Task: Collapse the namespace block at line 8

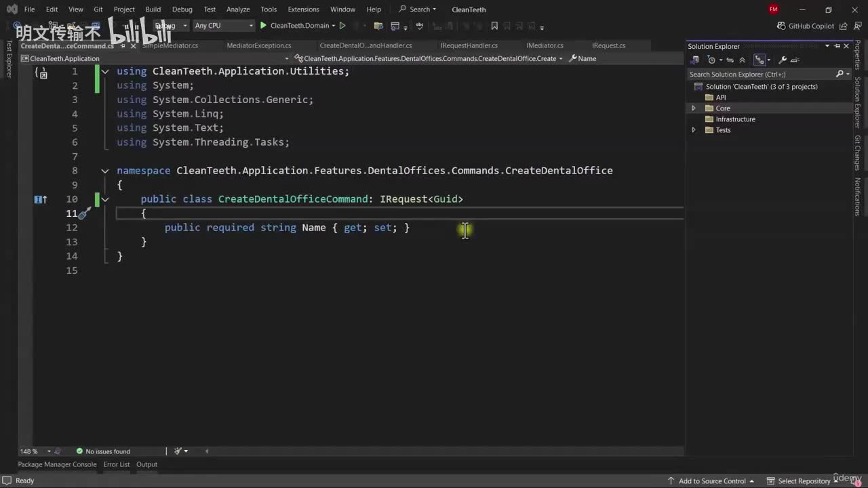Action: click(x=105, y=171)
